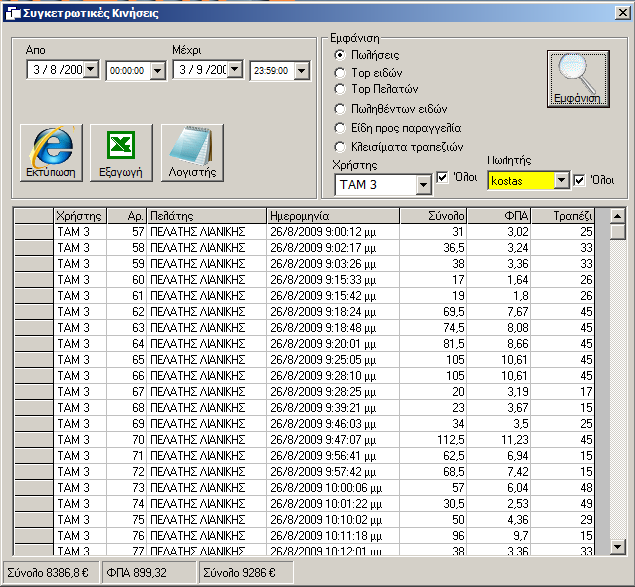Click the vertical scrollbar thumb
Image resolution: width=635 pixels, height=587 pixels.
[618, 232]
